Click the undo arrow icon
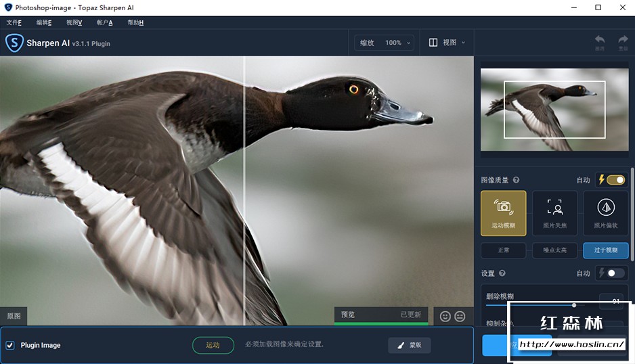635x364 pixels. click(600, 40)
